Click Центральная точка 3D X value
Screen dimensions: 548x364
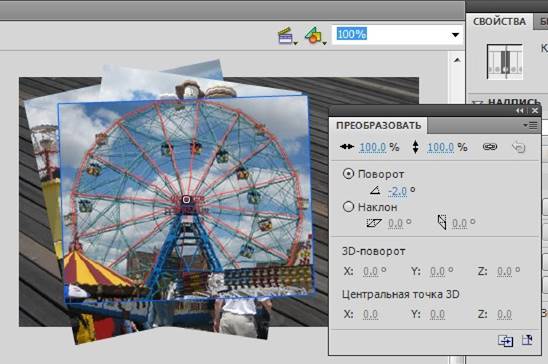tap(370, 315)
